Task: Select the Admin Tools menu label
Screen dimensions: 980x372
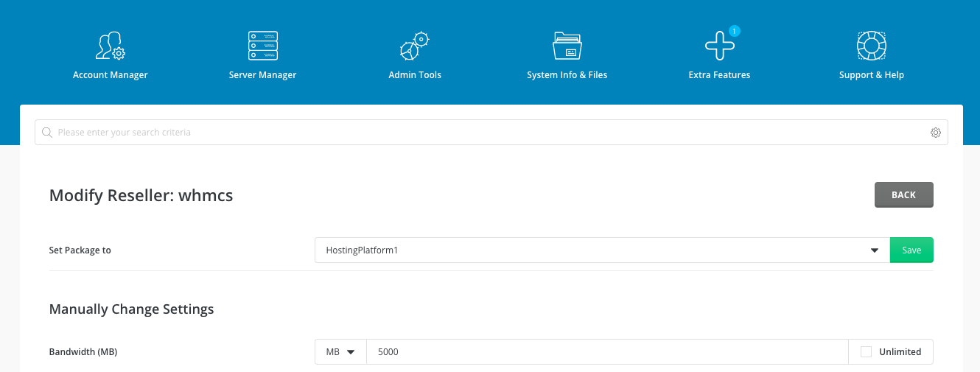Action: [415, 75]
